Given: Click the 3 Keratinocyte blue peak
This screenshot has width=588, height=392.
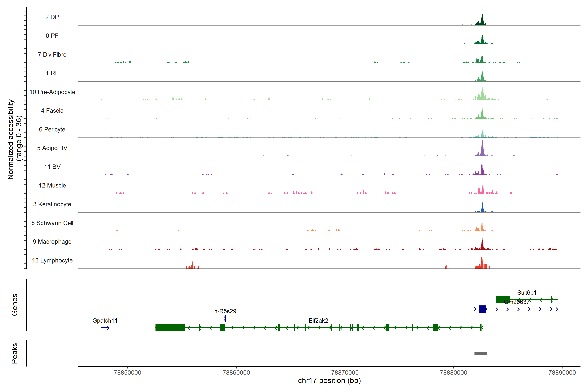Looking at the screenshot, I should (x=482, y=209).
